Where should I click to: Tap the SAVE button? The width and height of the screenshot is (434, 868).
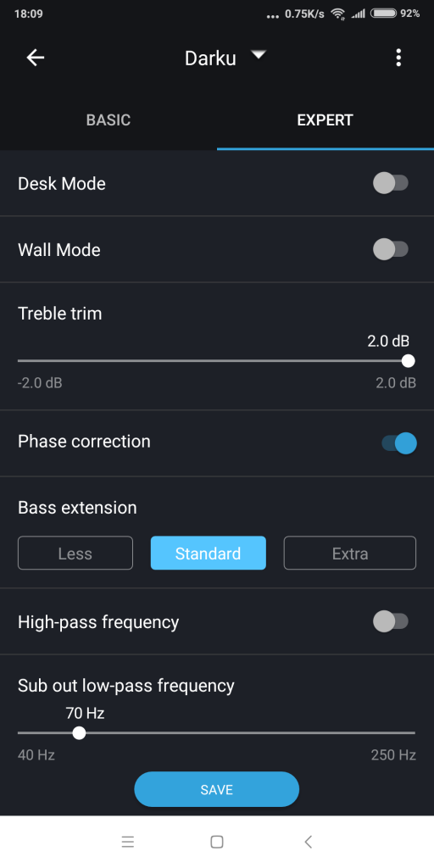click(x=216, y=789)
